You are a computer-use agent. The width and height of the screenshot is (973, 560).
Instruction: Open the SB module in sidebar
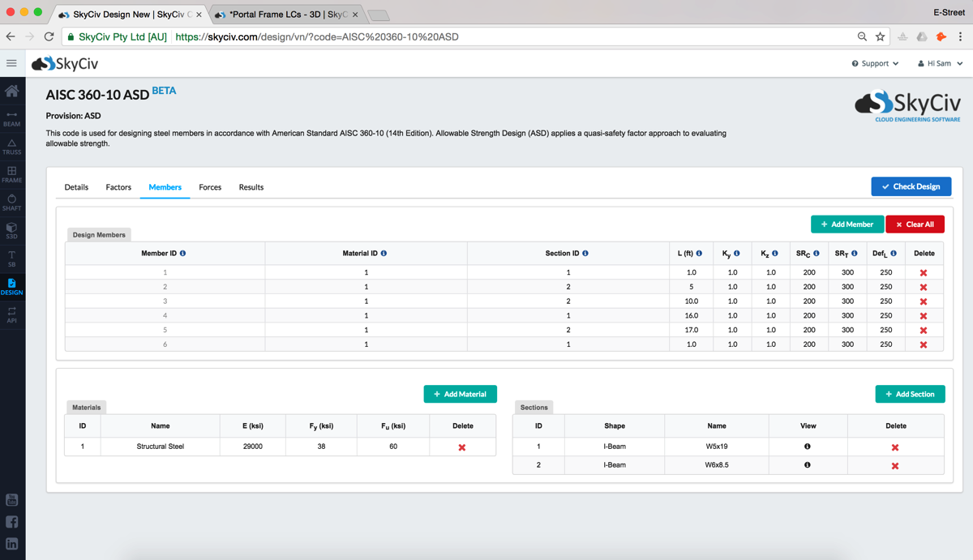point(12,259)
